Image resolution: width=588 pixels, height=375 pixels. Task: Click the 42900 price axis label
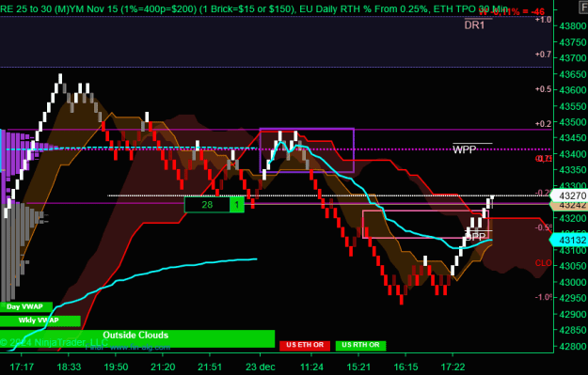coord(573,314)
